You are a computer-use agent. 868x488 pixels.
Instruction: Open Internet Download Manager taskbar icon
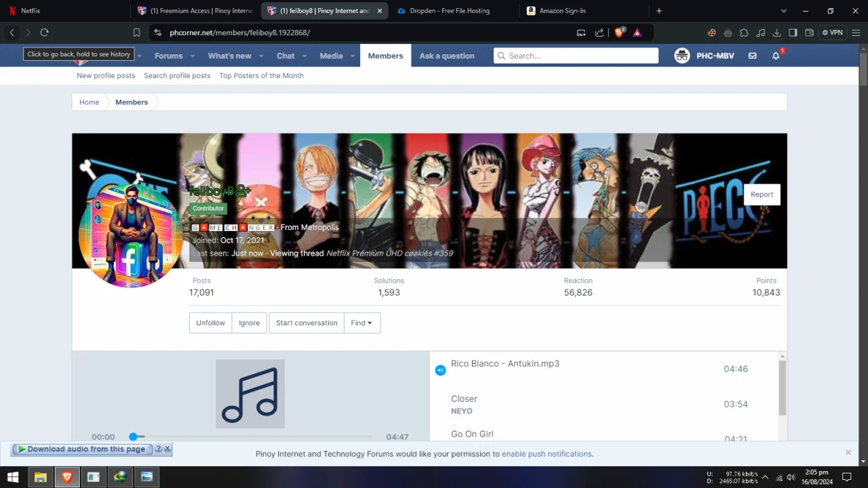point(120,477)
